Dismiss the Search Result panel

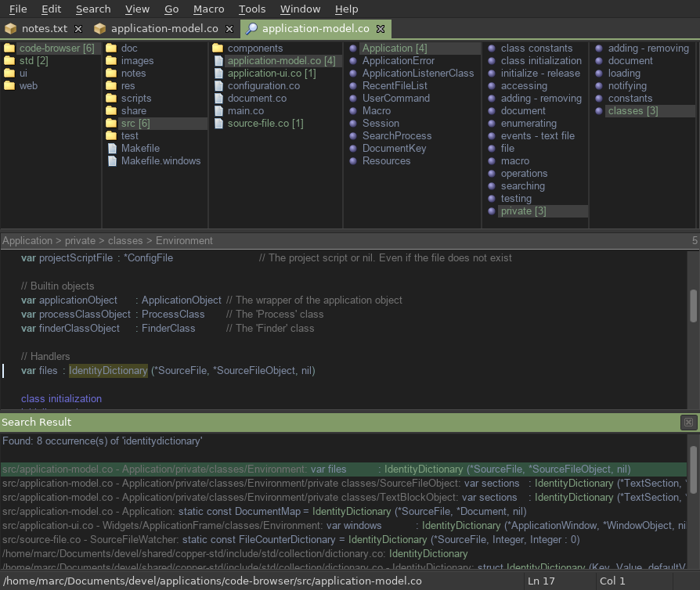click(687, 422)
